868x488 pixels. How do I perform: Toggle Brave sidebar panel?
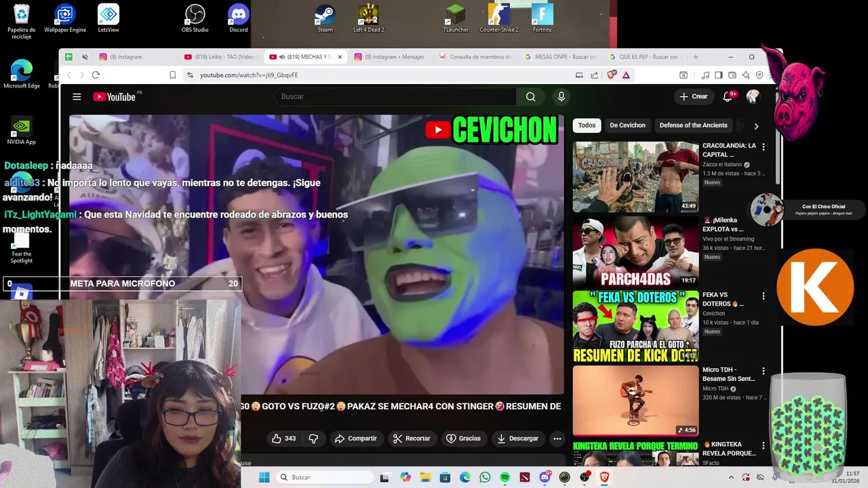719,75
